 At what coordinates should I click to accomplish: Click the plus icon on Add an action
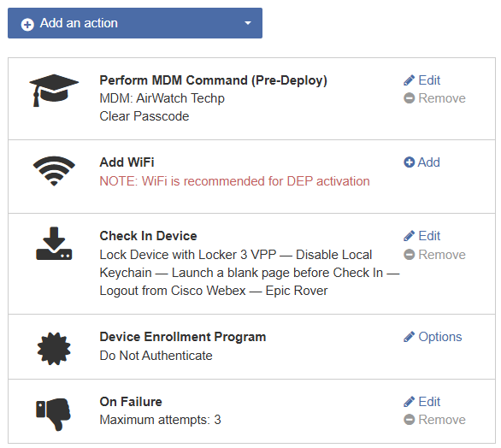pyautogui.click(x=27, y=24)
